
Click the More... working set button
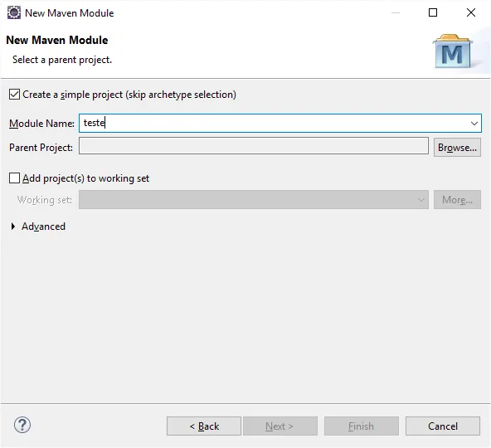[x=457, y=200]
